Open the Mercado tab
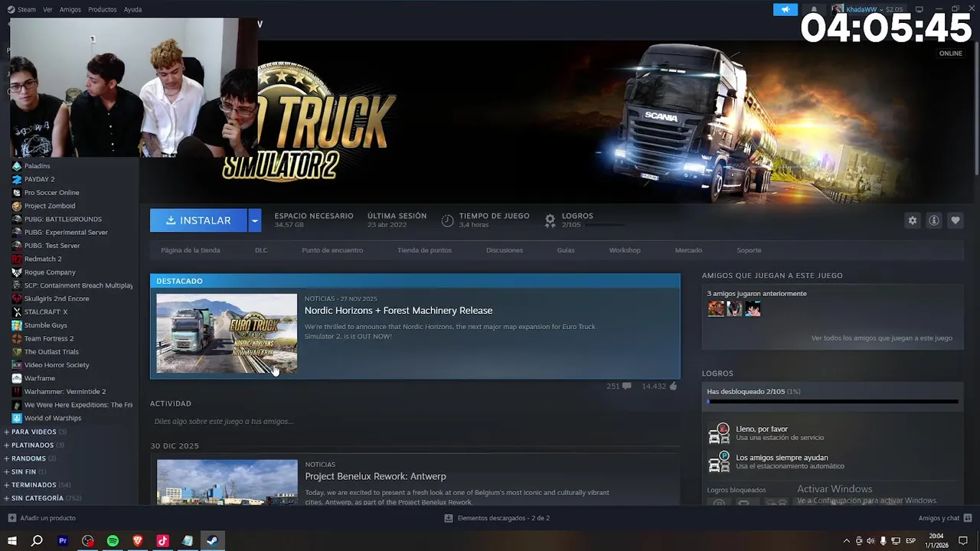The image size is (980, 551). pyautogui.click(x=688, y=250)
